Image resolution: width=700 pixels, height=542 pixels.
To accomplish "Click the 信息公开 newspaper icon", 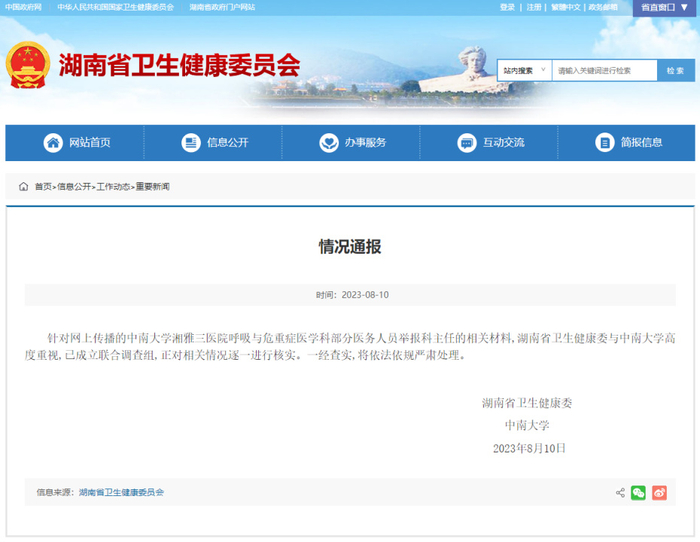I will 191,143.
